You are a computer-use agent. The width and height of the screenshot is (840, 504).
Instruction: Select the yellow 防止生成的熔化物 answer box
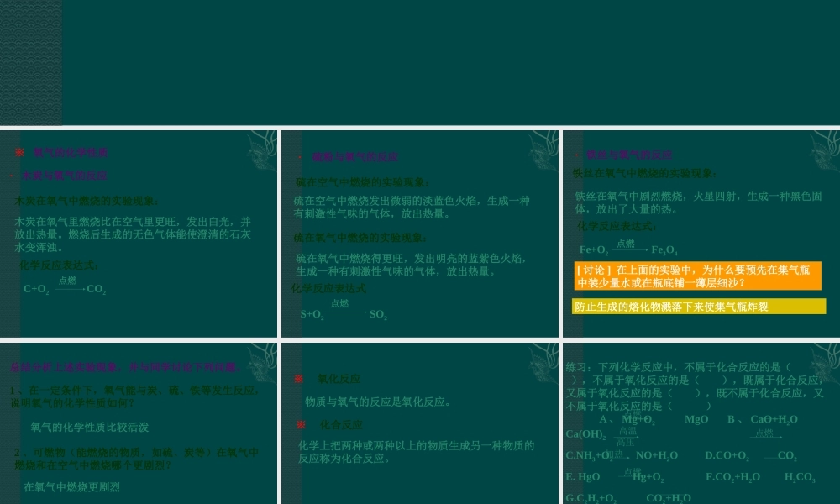[699, 307]
